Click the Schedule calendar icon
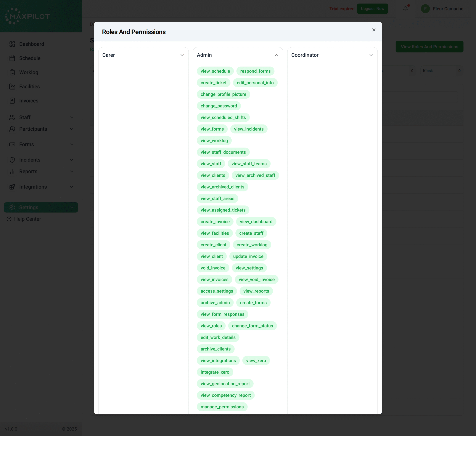Viewport: 476px width, 464px height. tap(12, 58)
